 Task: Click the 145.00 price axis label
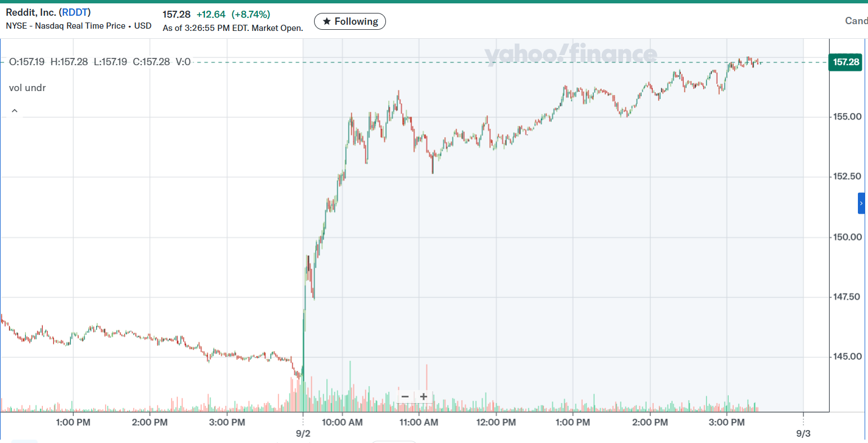point(847,356)
